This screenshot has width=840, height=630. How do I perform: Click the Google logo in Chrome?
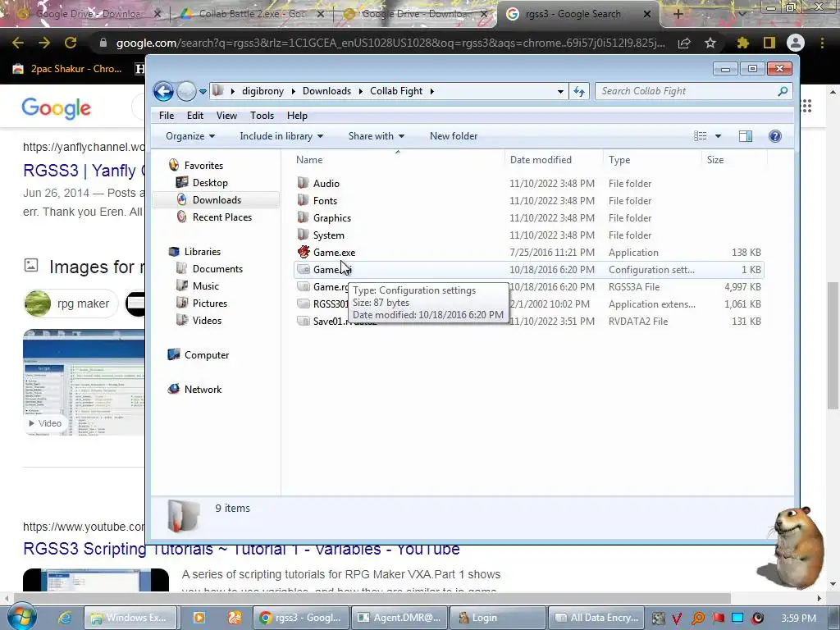pos(57,108)
